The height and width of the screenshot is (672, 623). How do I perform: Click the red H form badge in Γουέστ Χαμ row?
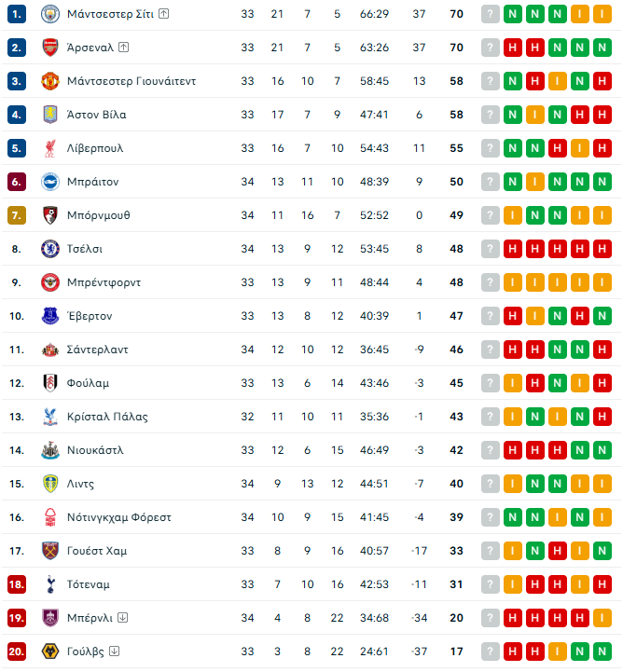pyautogui.click(x=602, y=551)
